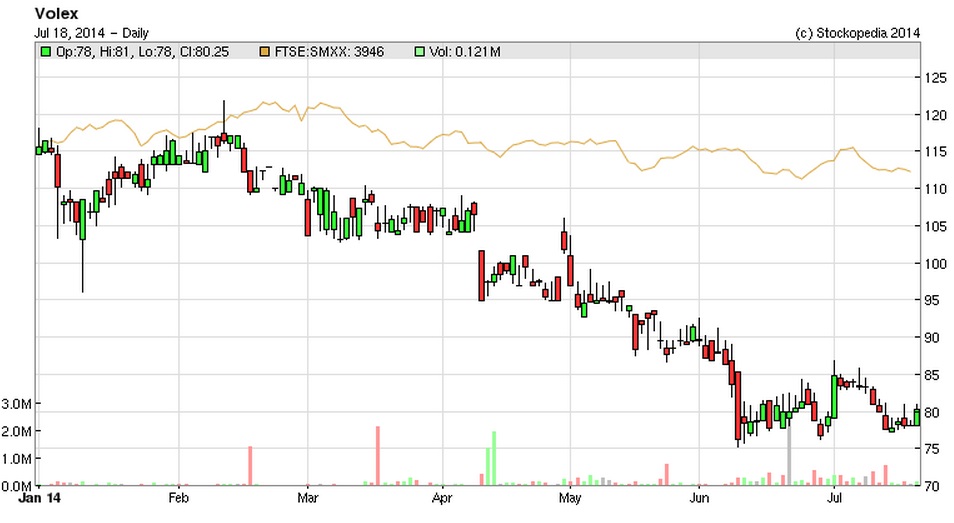954x523 pixels.
Task: Click the tall red volume bar in mid-March
Action: tap(378, 456)
